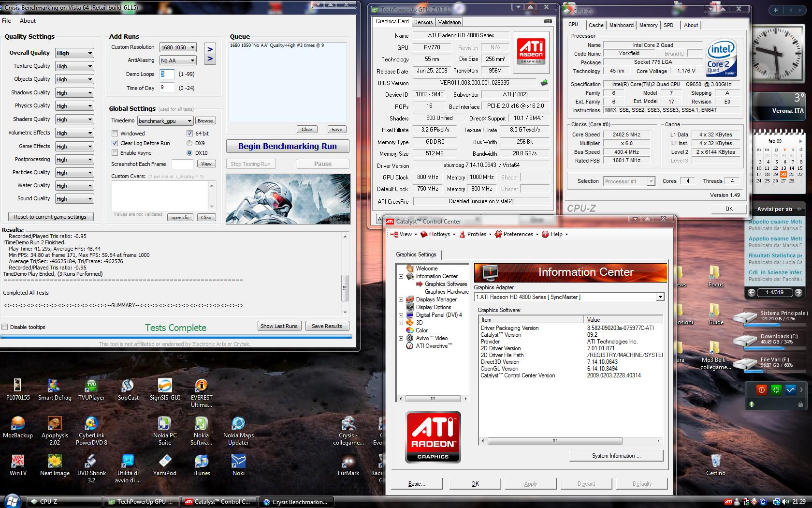Image resolution: width=812 pixels, height=508 pixels.
Task: Open the Focus folder on the desktop
Action: click(x=716, y=277)
